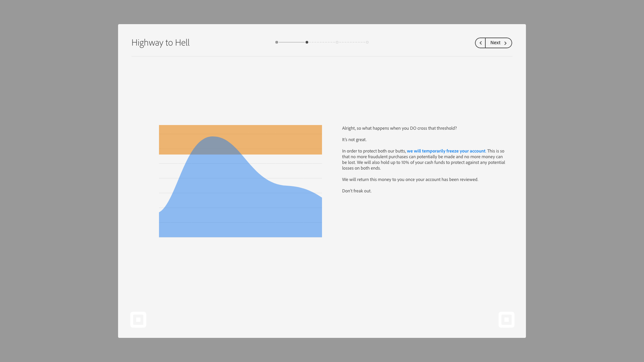Screen dimensions: 644x362
Task: Click the Square logo at bottom left
Action: (x=138, y=320)
